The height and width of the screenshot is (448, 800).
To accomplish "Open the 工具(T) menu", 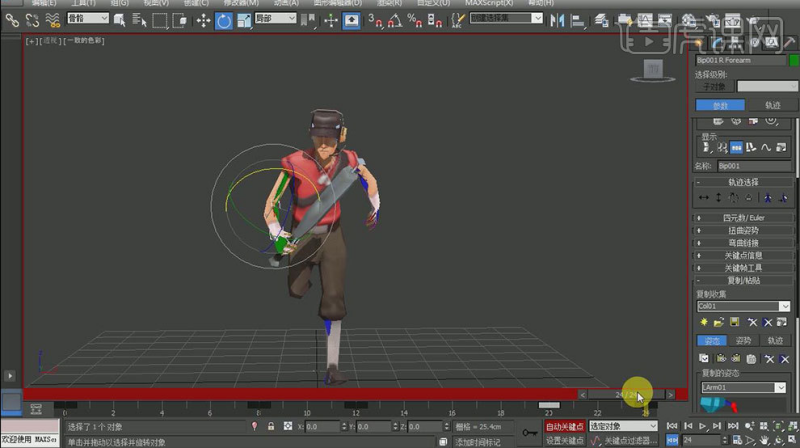I will coord(83,3).
